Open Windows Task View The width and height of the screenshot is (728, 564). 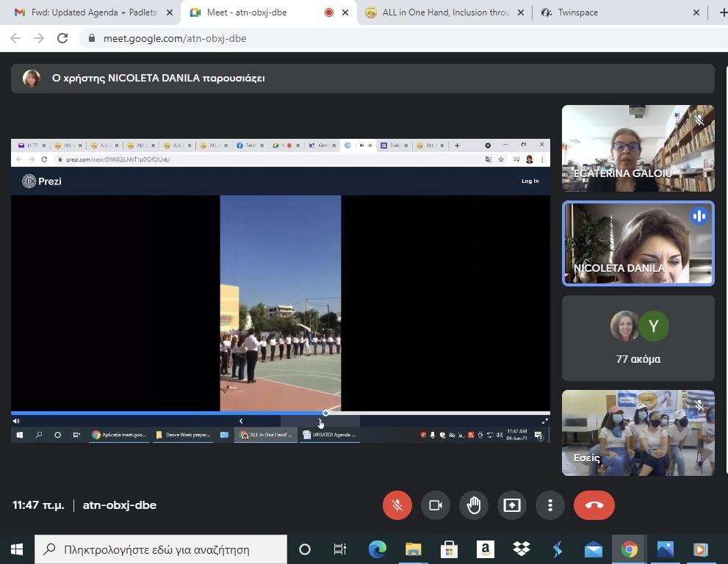tap(340, 549)
